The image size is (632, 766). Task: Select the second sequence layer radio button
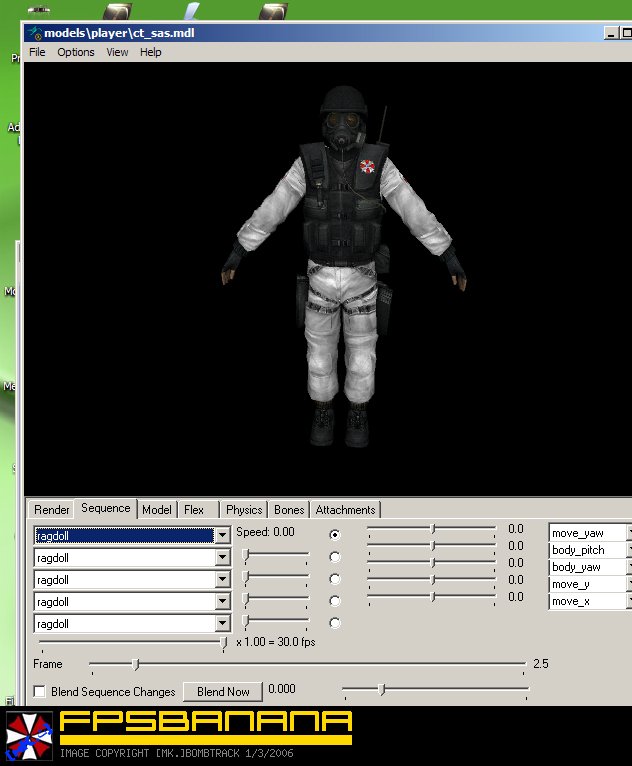335,557
